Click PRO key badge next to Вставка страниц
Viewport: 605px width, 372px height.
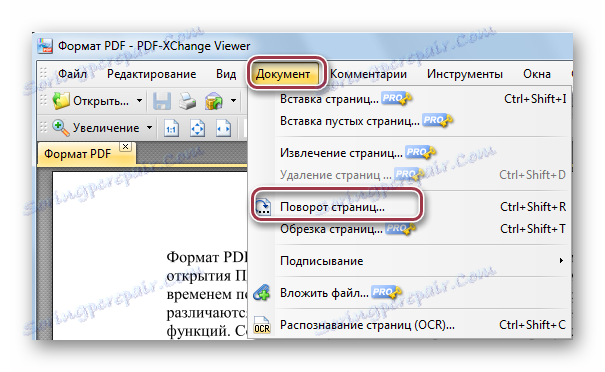[397, 99]
